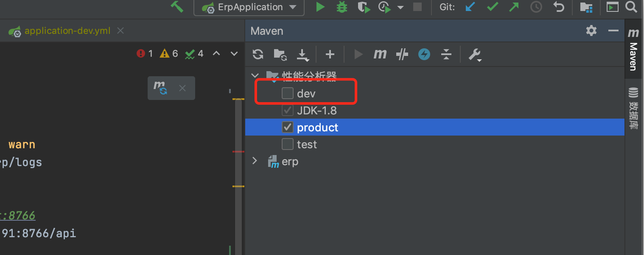This screenshot has height=255, width=644.
Task: Expand the erp Maven project node
Action: (255, 161)
